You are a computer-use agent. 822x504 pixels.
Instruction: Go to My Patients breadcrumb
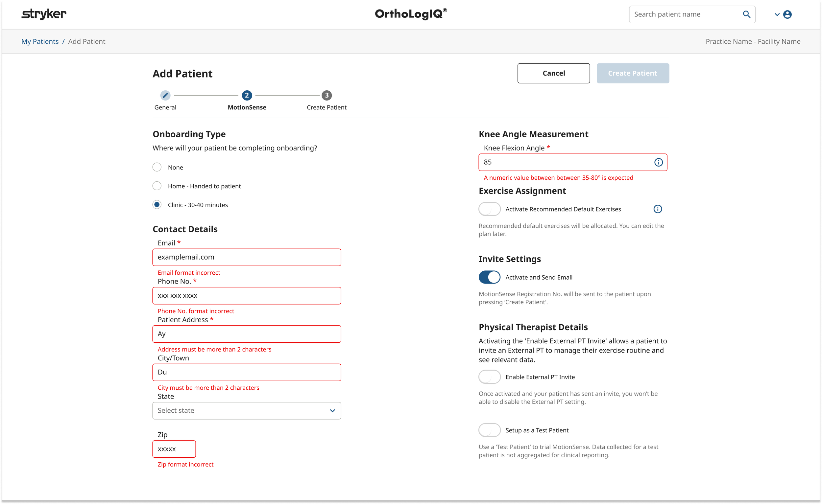(40, 41)
